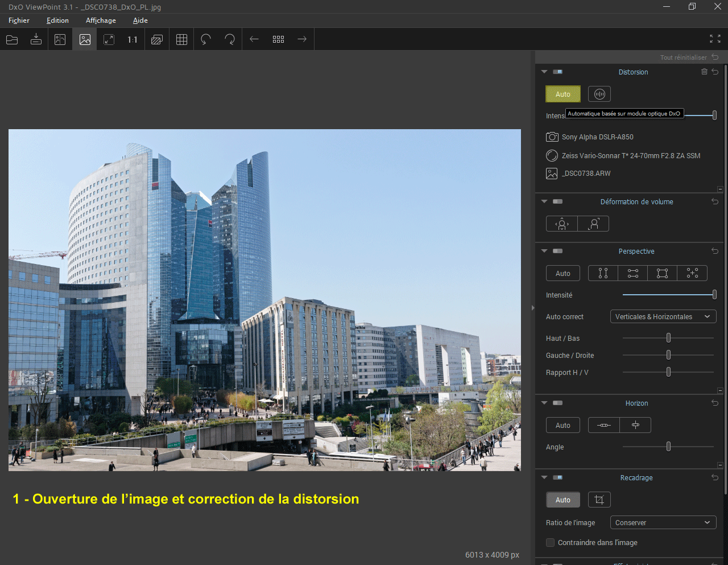Toggle the Distorsion correction switch
This screenshot has height=565, width=728.
pos(558,72)
